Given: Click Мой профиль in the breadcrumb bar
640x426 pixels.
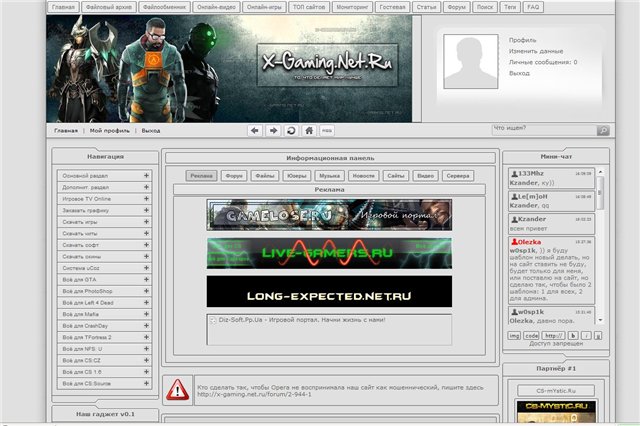Looking at the screenshot, I should 109,131.
